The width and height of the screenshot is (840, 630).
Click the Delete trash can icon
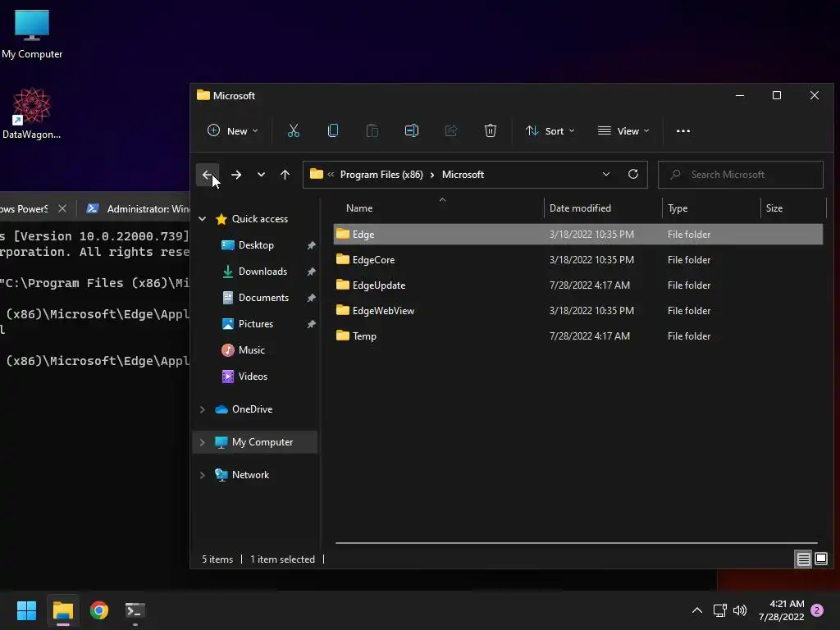[491, 130]
